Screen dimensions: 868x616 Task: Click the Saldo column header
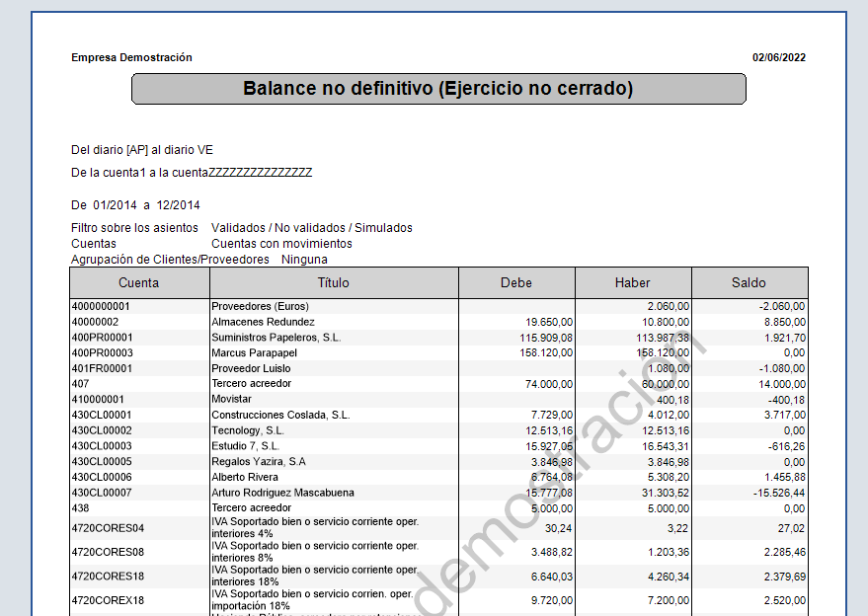pos(749,282)
